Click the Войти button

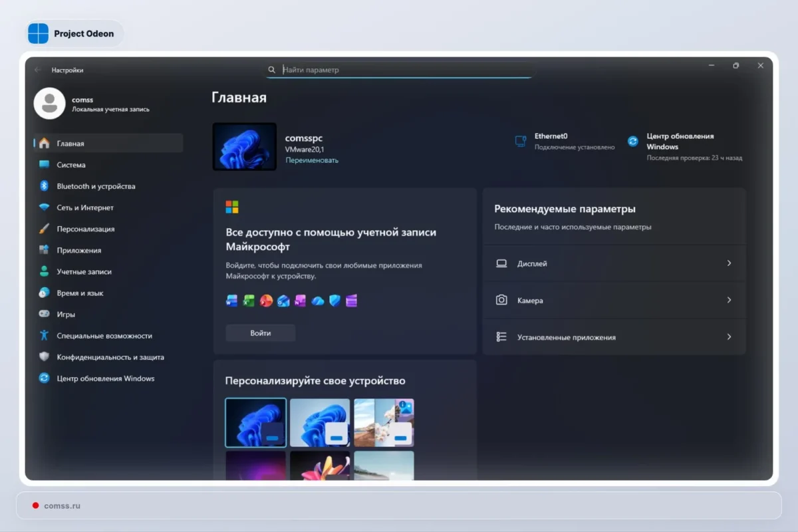click(261, 333)
